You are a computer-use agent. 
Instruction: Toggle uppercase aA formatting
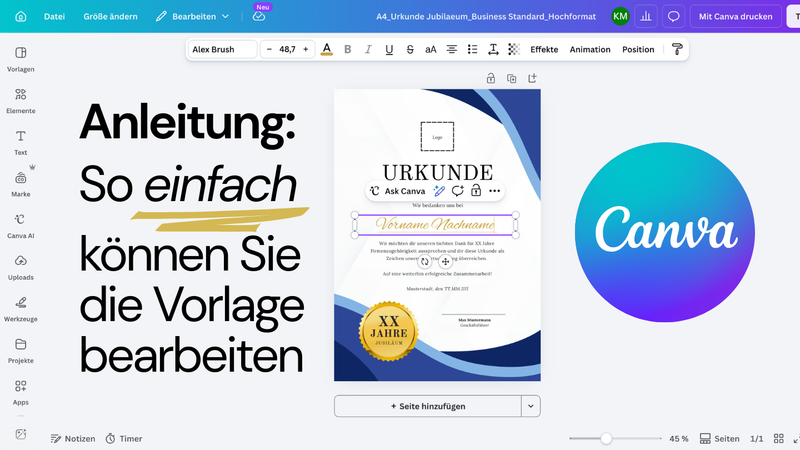pyautogui.click(x=431, y=49)
